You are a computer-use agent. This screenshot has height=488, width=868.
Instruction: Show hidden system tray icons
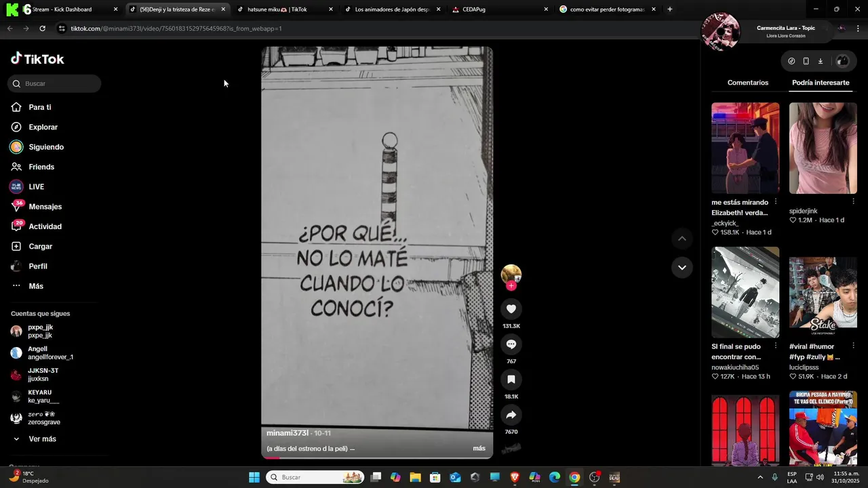[x=760, y=477]
